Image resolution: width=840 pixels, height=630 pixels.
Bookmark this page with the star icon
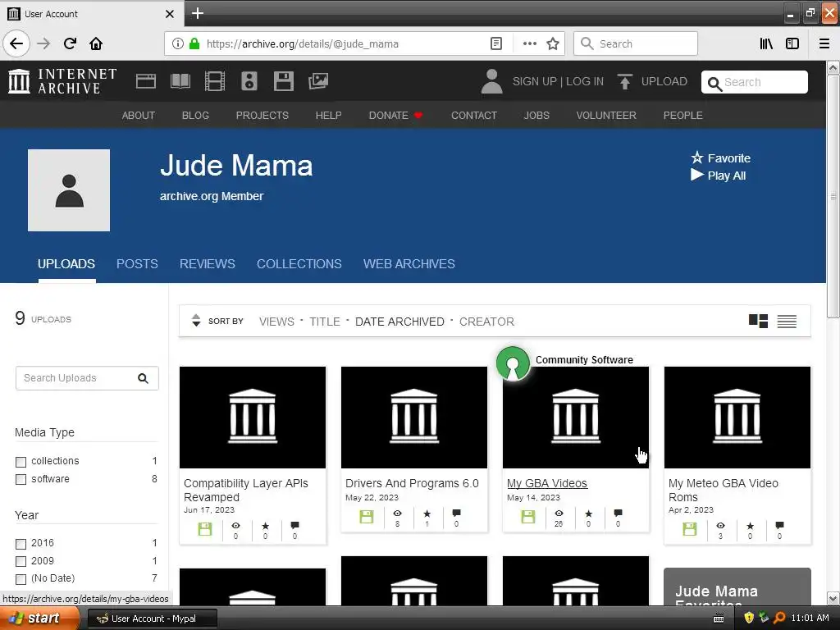553,43
